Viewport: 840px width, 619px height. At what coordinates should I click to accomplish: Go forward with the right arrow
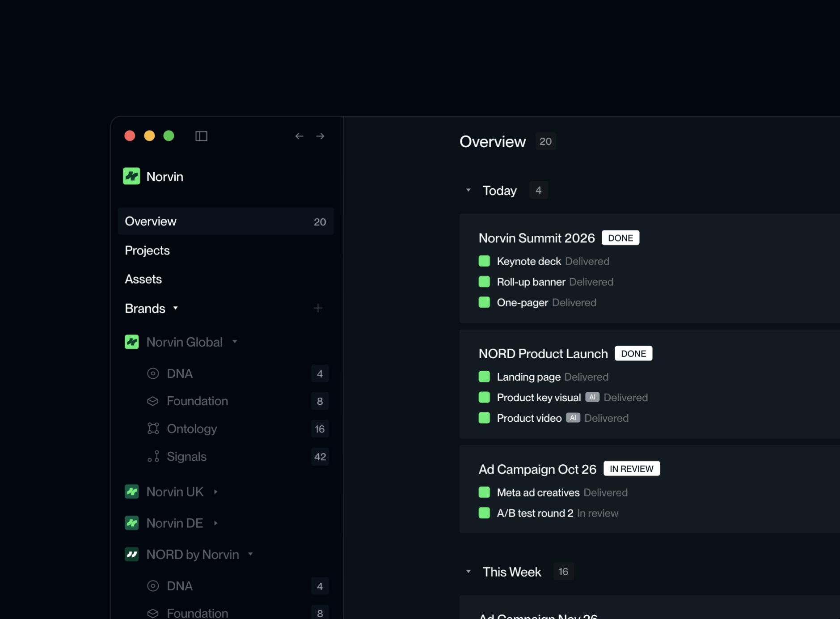[320, 136]
